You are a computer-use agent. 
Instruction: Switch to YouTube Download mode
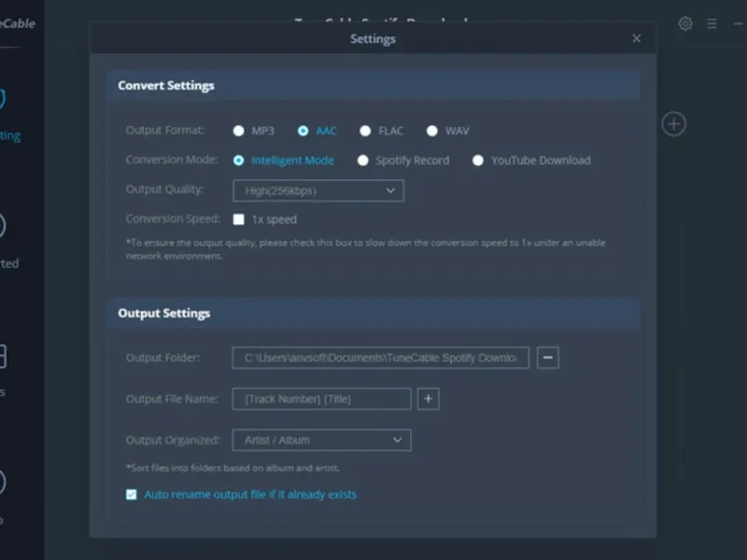tap(478, 161)
